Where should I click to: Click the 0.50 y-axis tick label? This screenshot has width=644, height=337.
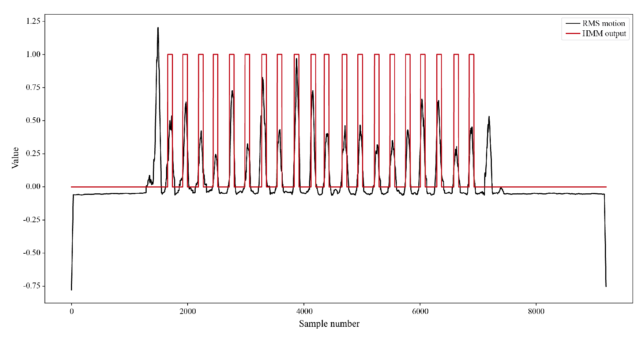point(33,121)
